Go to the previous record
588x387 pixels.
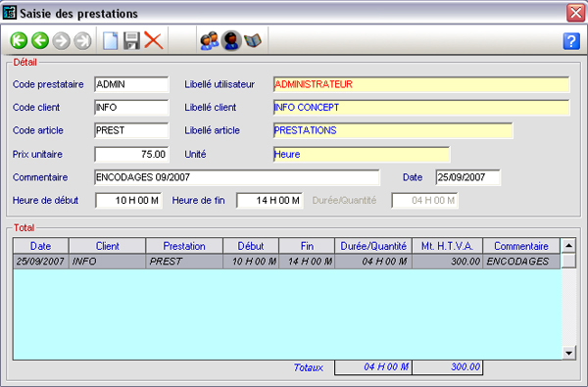pos(40,40)
